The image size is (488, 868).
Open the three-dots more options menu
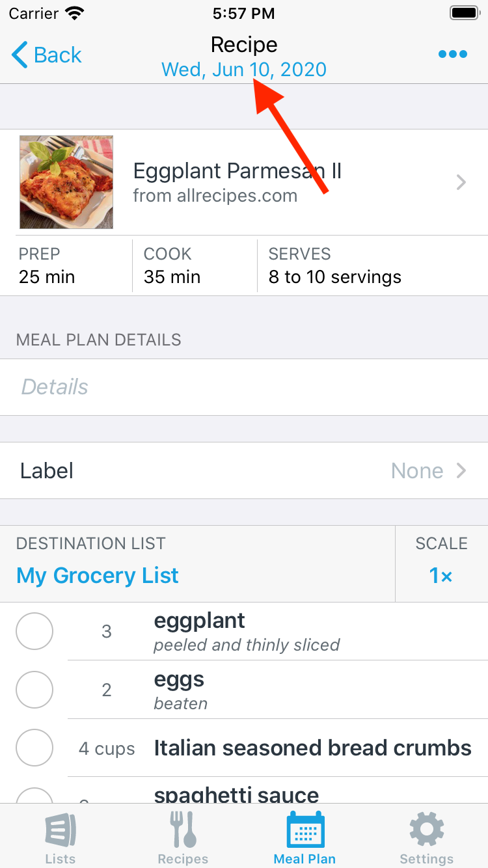point(453,55)
